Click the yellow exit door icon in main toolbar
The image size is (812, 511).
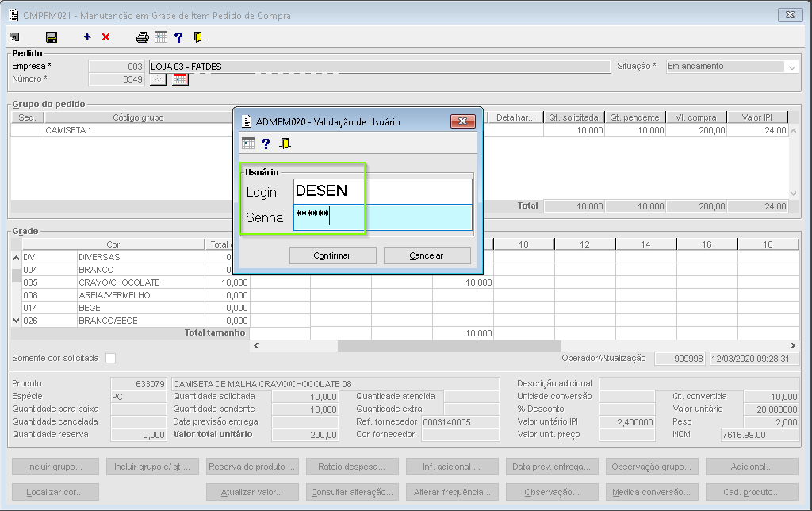point(197,37)
